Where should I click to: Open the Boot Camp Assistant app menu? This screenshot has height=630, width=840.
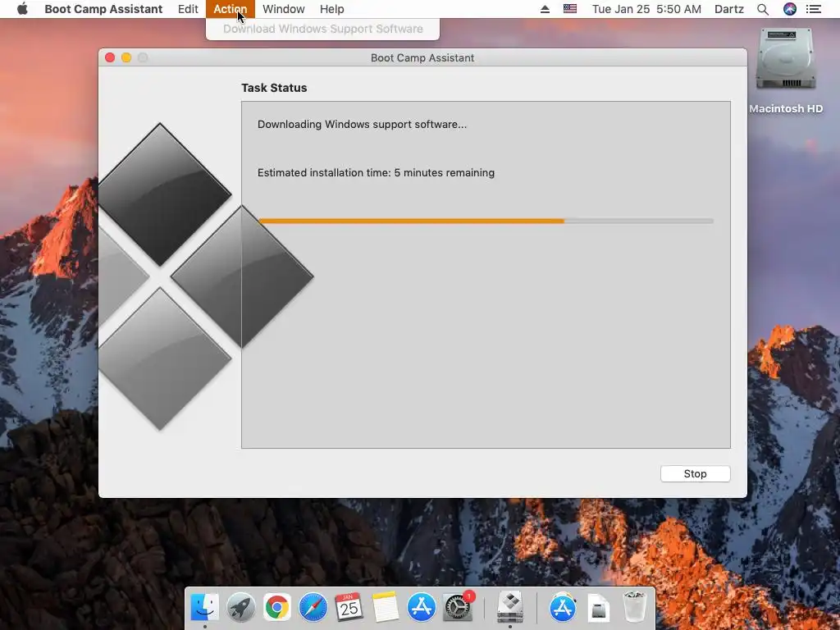[x=103, y=9]
